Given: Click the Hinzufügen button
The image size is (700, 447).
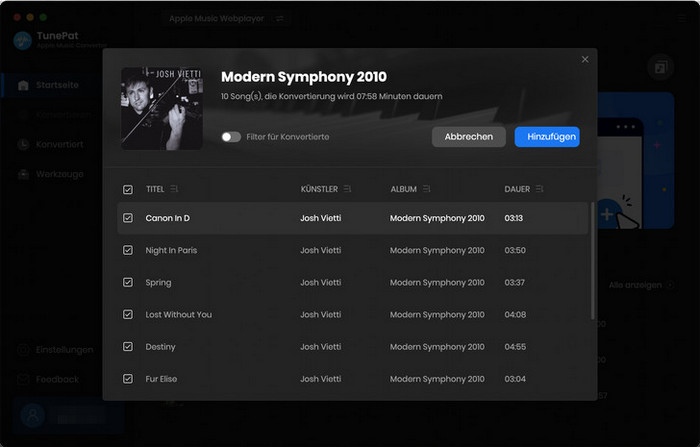Looking at the screenshot, I should click(x=547, y=137).
